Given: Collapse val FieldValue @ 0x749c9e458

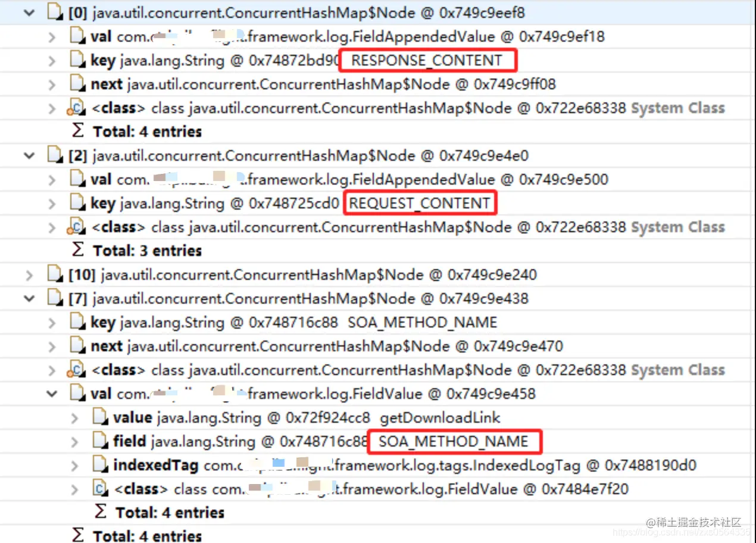Looking at the screenshot, I should pos(52,394).
